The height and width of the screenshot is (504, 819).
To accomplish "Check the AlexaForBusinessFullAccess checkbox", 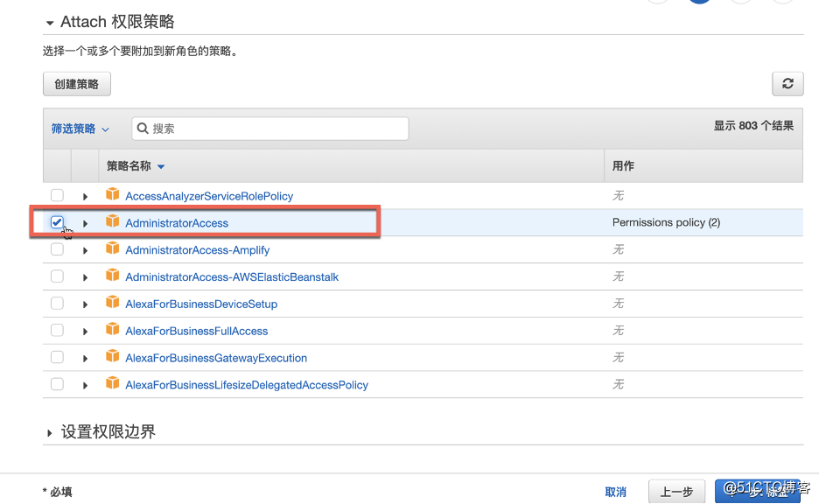I will [x=57, y=330].
